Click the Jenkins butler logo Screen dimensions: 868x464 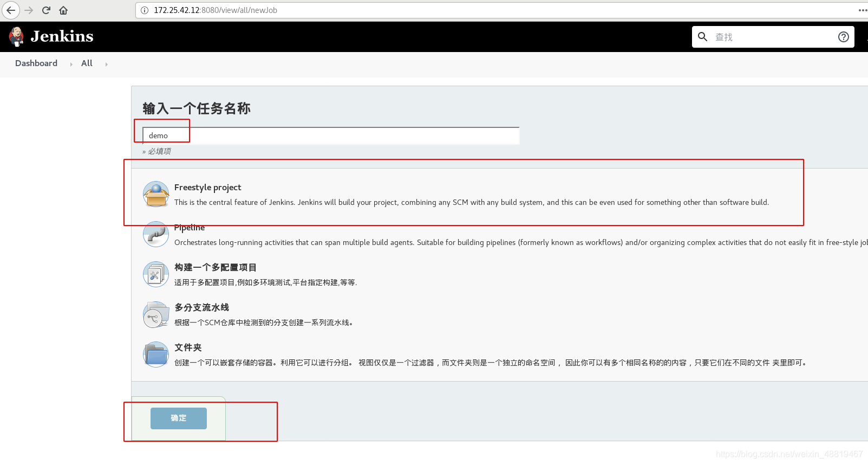[16, 36]
